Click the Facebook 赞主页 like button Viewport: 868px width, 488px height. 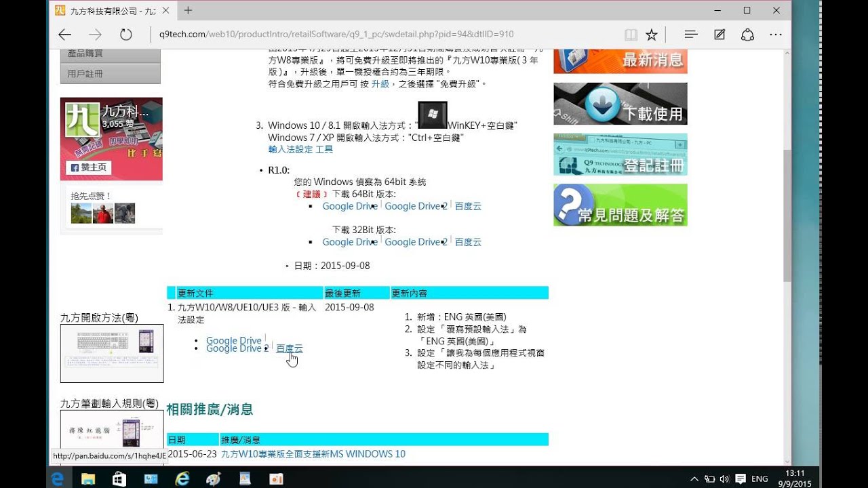point(88,167)
